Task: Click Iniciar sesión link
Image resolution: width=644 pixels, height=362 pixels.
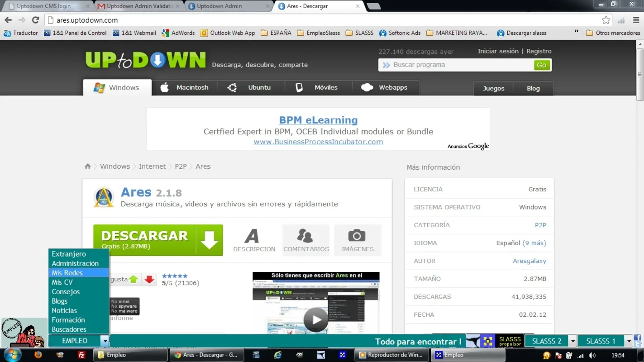Action: [x=498, y=51]
